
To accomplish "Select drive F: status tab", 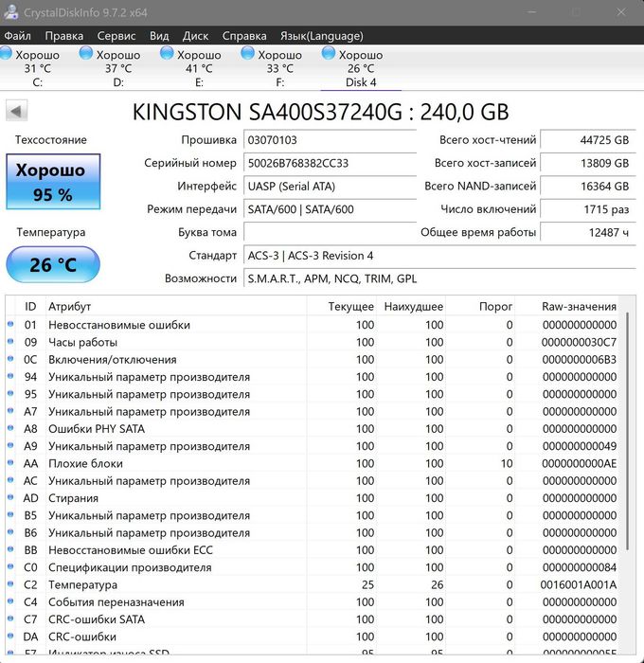I will click(280, 68).
